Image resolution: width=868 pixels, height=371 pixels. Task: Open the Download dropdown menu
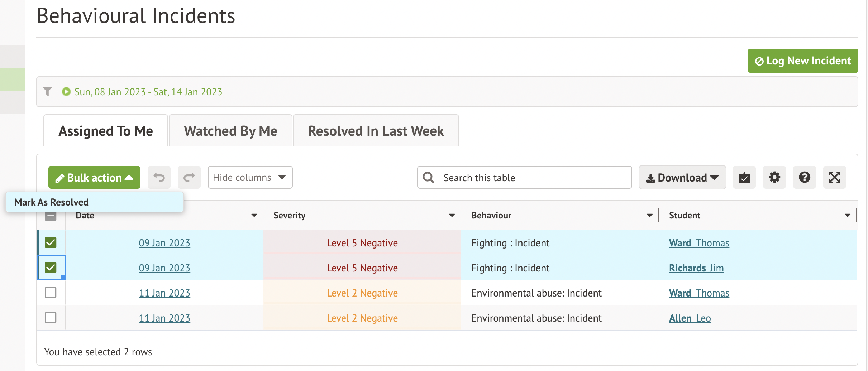pos(682,177)
